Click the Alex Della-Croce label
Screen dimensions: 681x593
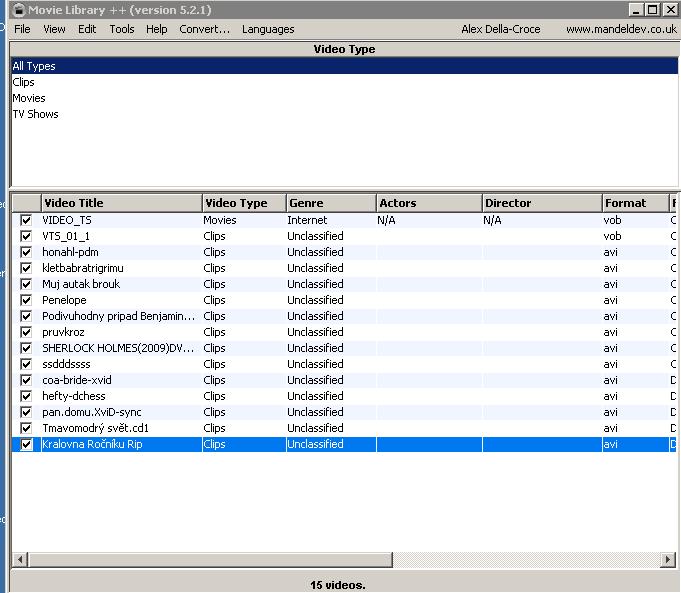pos(500,29)
